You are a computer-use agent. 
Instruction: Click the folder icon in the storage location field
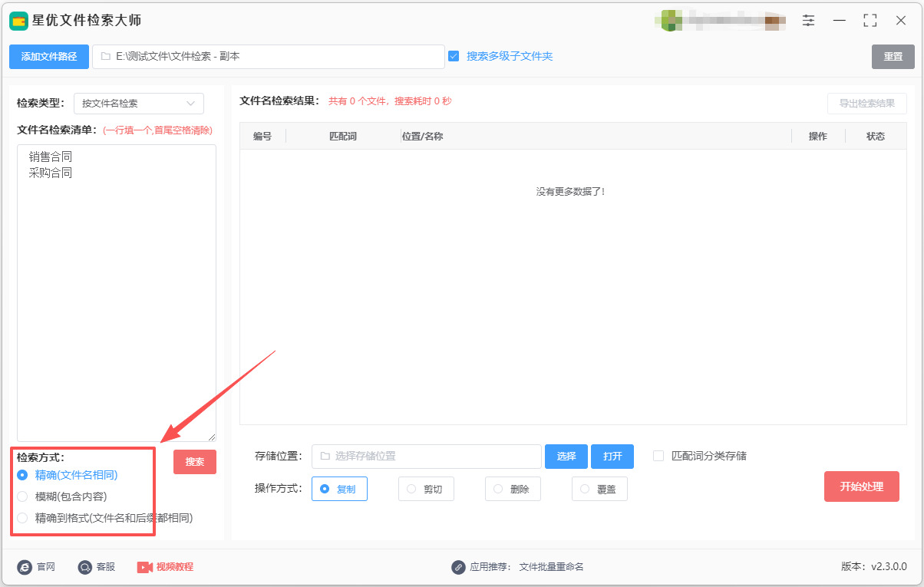(x=325, y=456)
